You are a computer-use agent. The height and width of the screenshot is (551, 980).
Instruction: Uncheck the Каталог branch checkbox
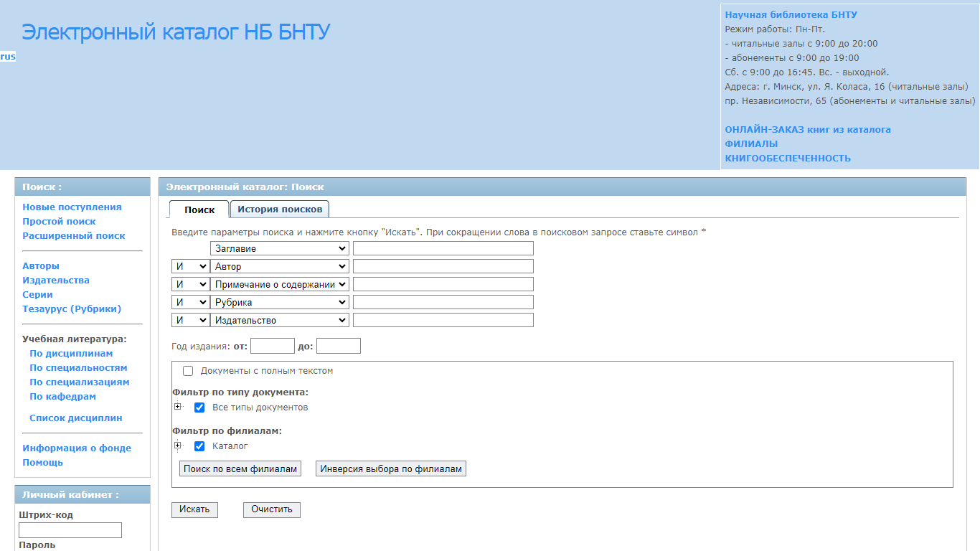(x=199, y=446)
